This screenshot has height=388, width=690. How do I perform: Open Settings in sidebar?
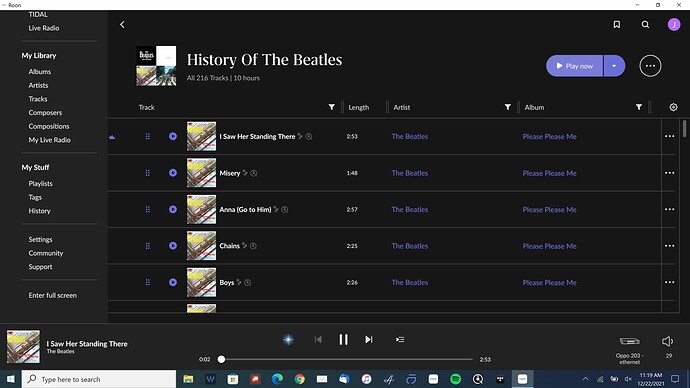40,239
